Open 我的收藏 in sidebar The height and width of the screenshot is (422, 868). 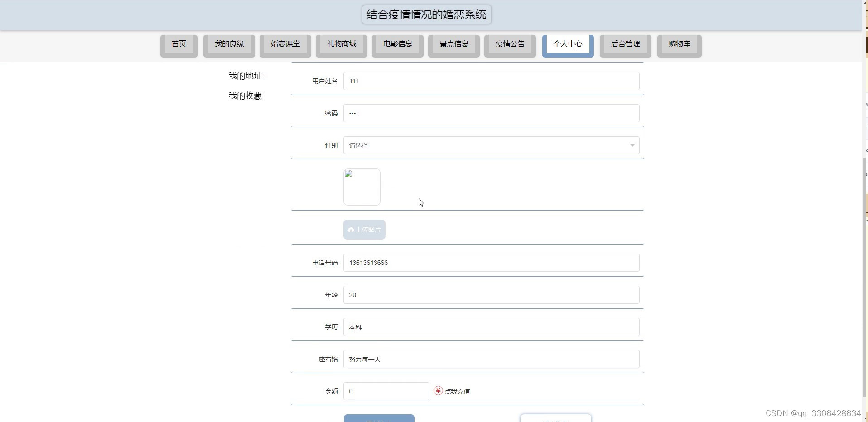point(245,96)
